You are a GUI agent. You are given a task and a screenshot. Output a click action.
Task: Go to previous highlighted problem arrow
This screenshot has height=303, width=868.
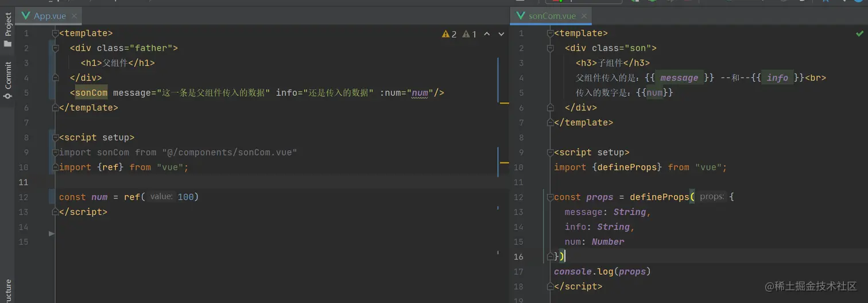pyautogui.click(x=487, y=34)
